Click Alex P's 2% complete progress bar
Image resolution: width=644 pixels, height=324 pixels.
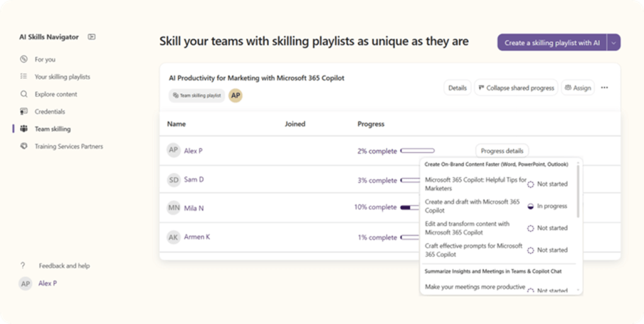pyautogui.click(x=417, y=151)
